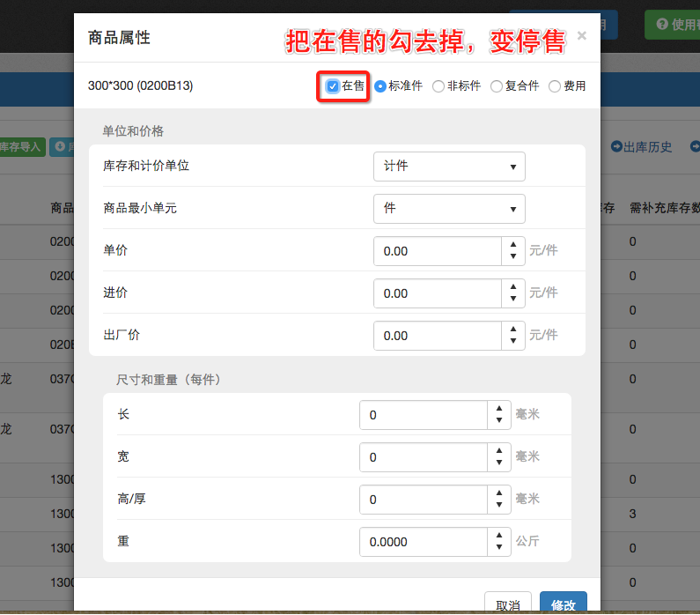The height and width of the screenshot is (615, 700).
Task: Uncheck the 在售 checkbox
Action: click(333, 85)
